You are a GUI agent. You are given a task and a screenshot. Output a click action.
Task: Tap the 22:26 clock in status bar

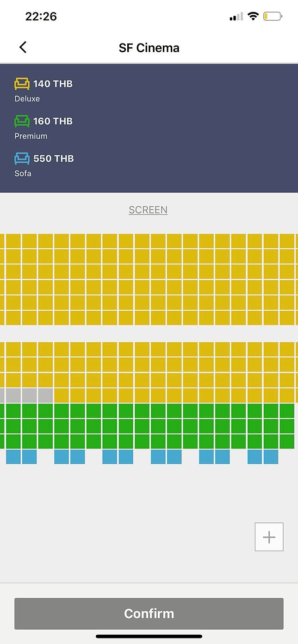[41, 17]
